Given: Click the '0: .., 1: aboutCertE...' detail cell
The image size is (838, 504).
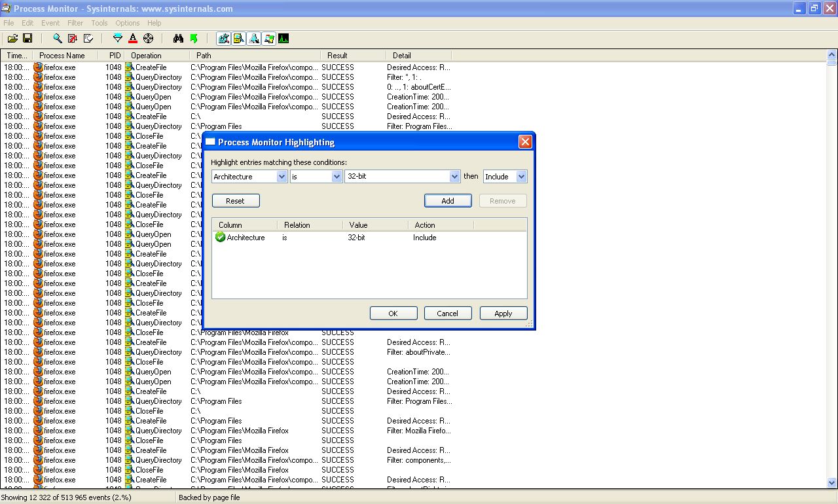Looking at the screenshot, I should point(418,87).
